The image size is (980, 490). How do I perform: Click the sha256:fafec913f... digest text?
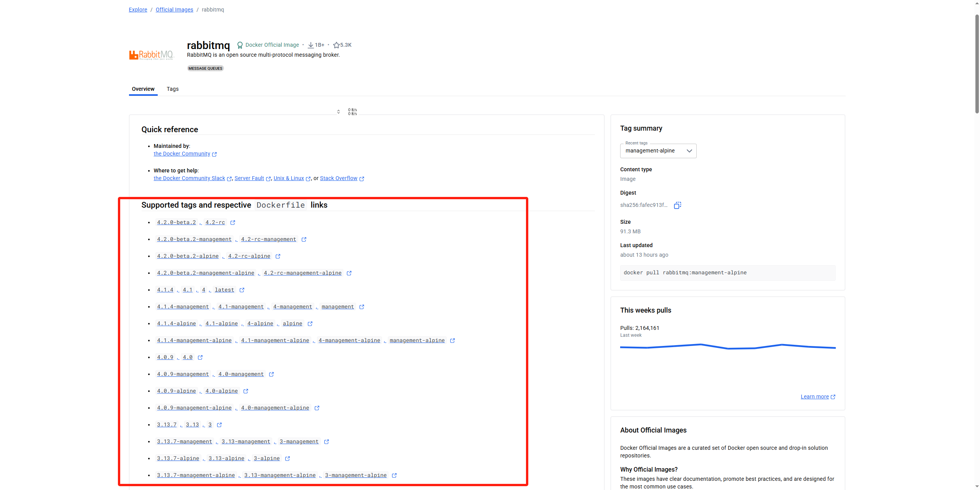click(x=644, y=205)
